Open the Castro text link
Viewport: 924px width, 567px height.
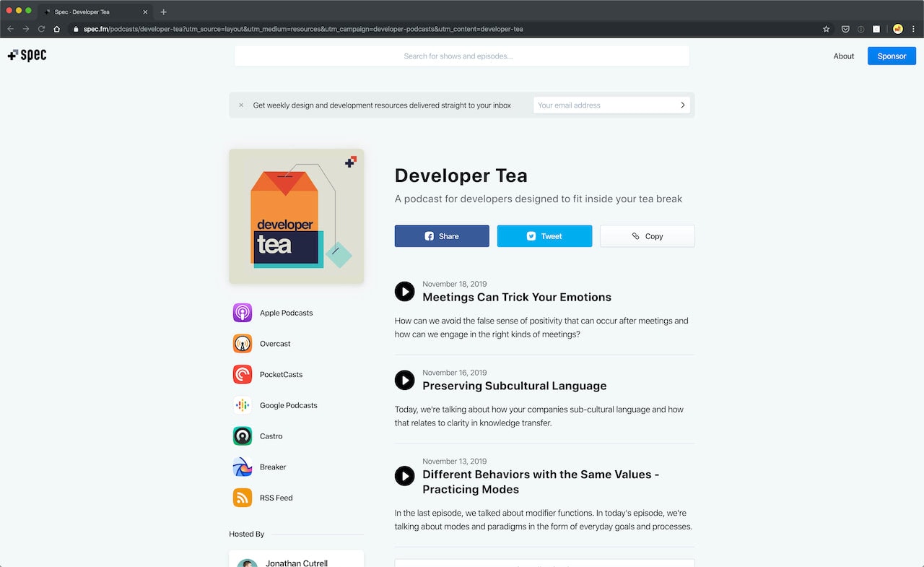[x=271, y=436]
